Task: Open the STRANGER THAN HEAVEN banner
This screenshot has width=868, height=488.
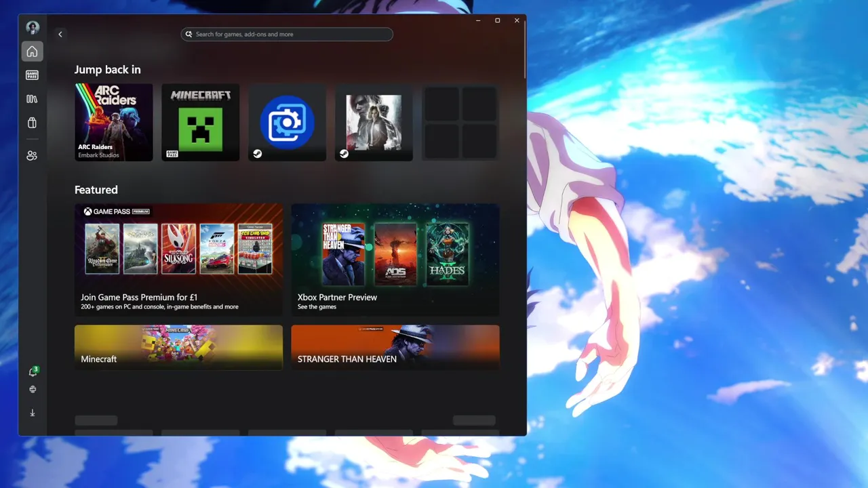Action: click(395, 348)
